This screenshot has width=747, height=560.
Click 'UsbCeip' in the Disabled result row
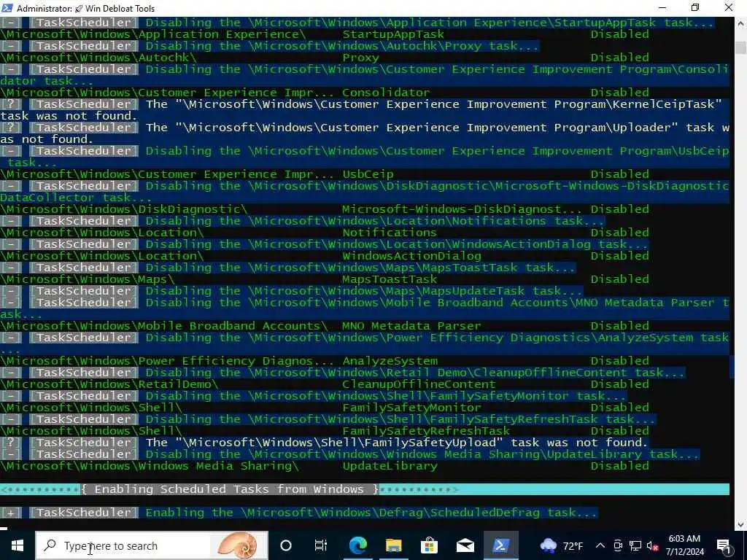(x=368, y=174)
